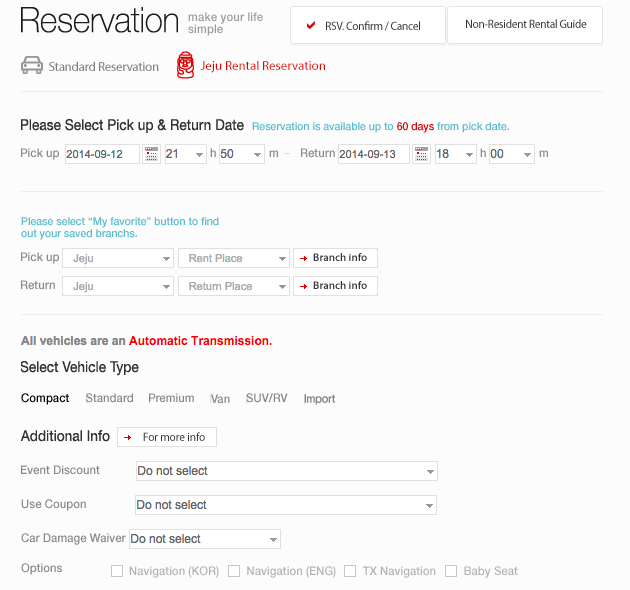Image resolution: width=630 pixels, height=590 pixels.
Task: Expand the Rent Place dropdown
Action: [x=234, y=258]
